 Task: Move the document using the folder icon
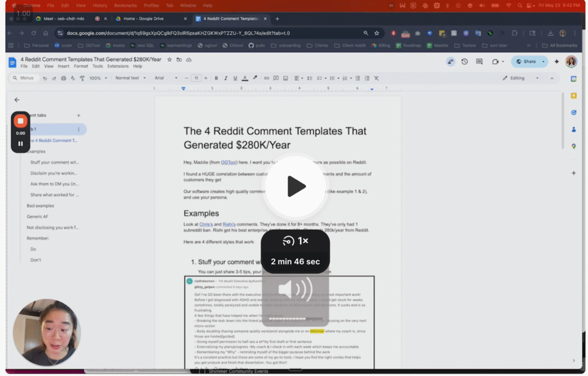point(179,60)
